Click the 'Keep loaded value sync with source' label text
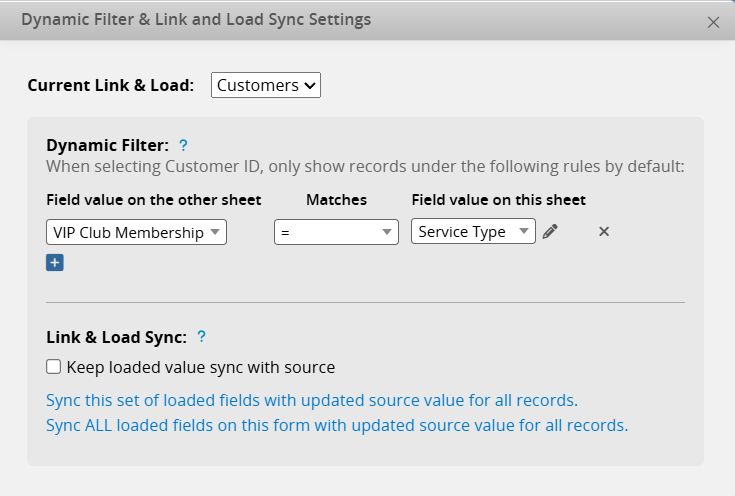735x496 pixels. 198,367
